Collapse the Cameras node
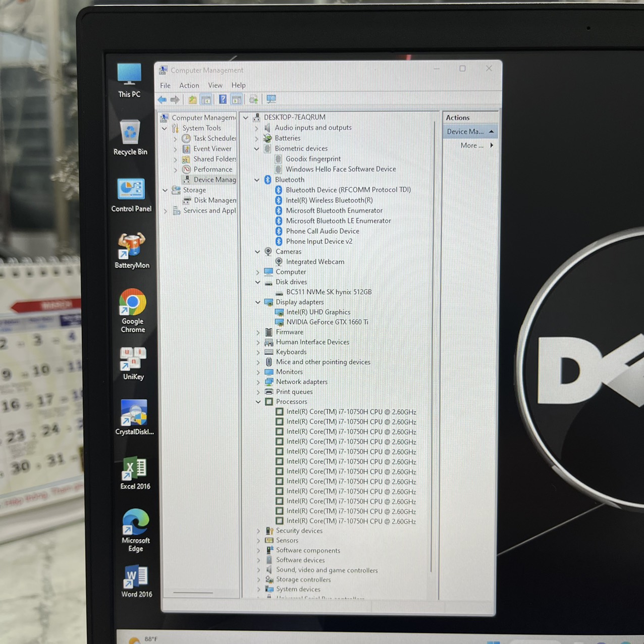644x644 pixels. (x=257, y=251)
